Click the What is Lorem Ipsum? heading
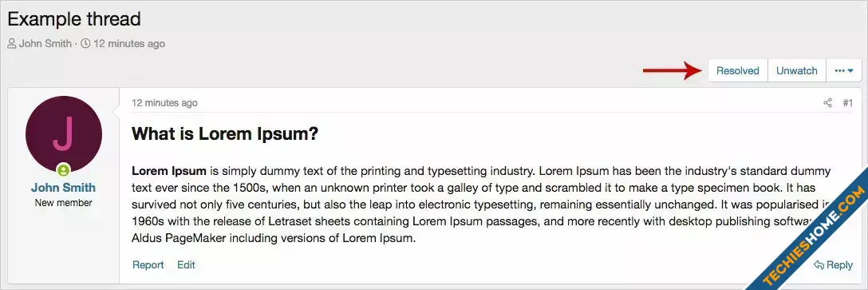The width and height of the screenshot is (868, 290). [x=225, y=133]
